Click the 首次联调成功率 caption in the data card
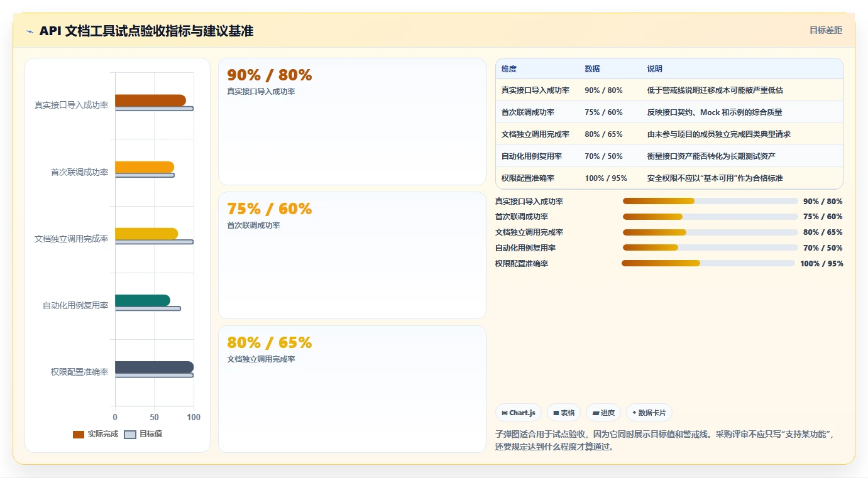 (x=253, y=225)
